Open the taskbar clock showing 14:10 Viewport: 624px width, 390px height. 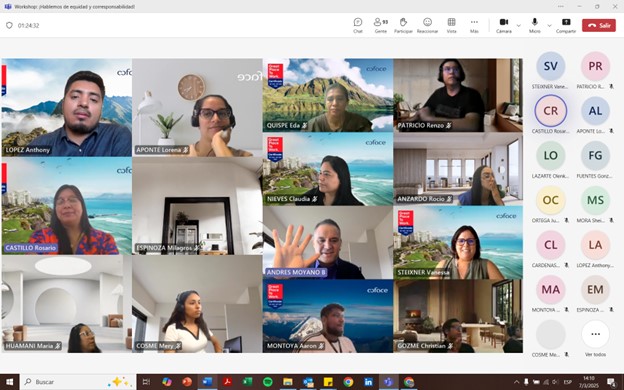(x=589, y=382)
